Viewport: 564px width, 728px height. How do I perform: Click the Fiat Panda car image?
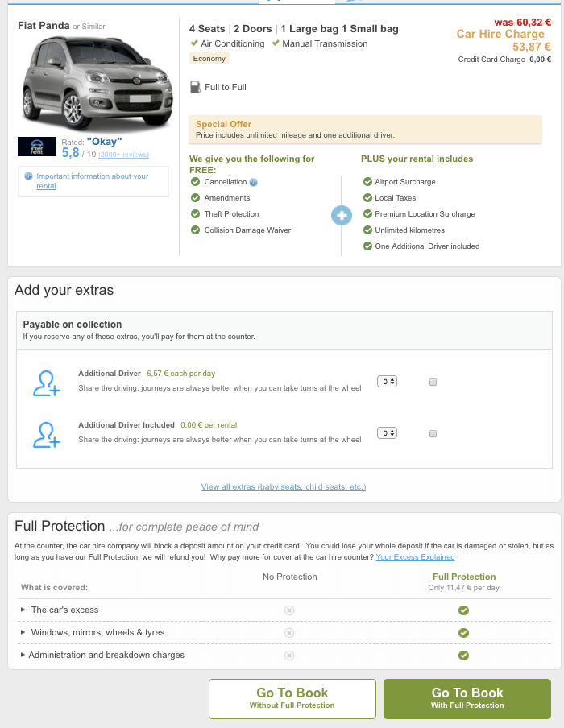97,84
